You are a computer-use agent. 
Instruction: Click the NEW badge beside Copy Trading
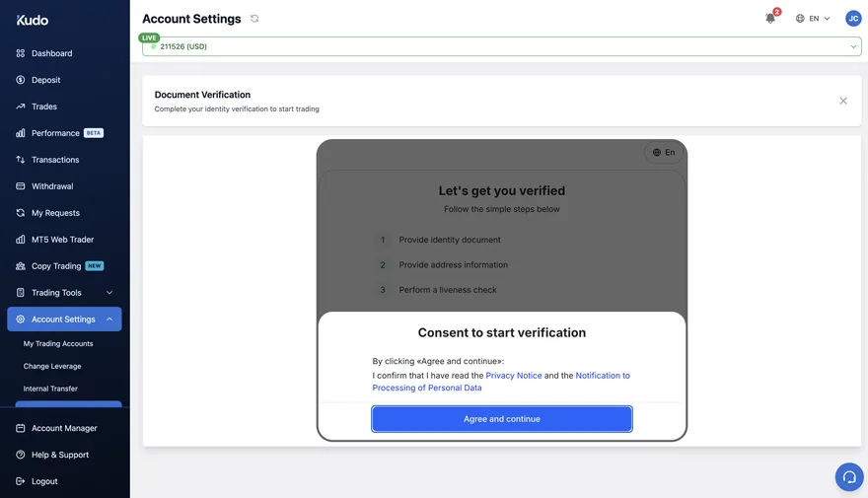coord(95,265)
